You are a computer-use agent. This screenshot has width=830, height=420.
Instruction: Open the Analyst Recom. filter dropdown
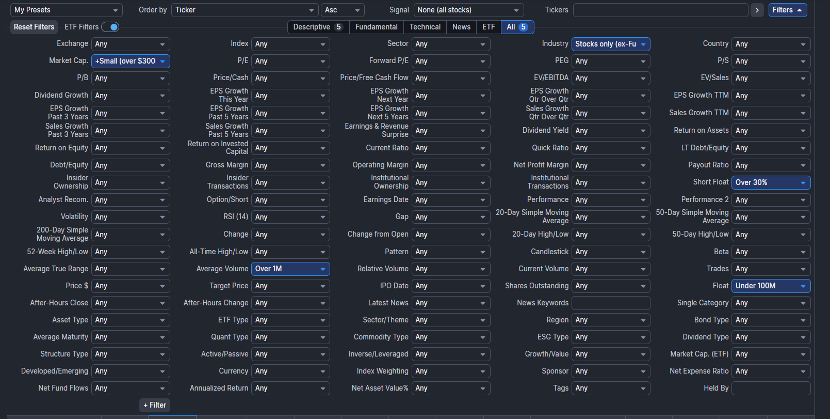[x=130, y=200]
